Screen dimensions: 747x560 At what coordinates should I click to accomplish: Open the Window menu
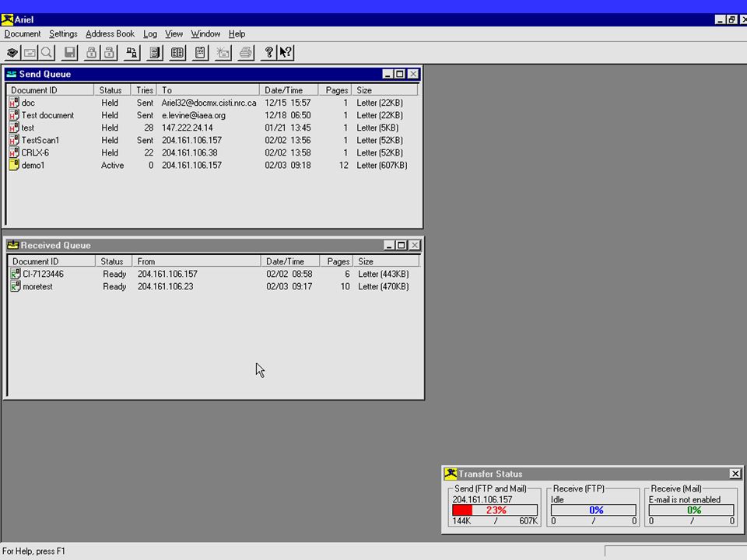coord(205,33)
